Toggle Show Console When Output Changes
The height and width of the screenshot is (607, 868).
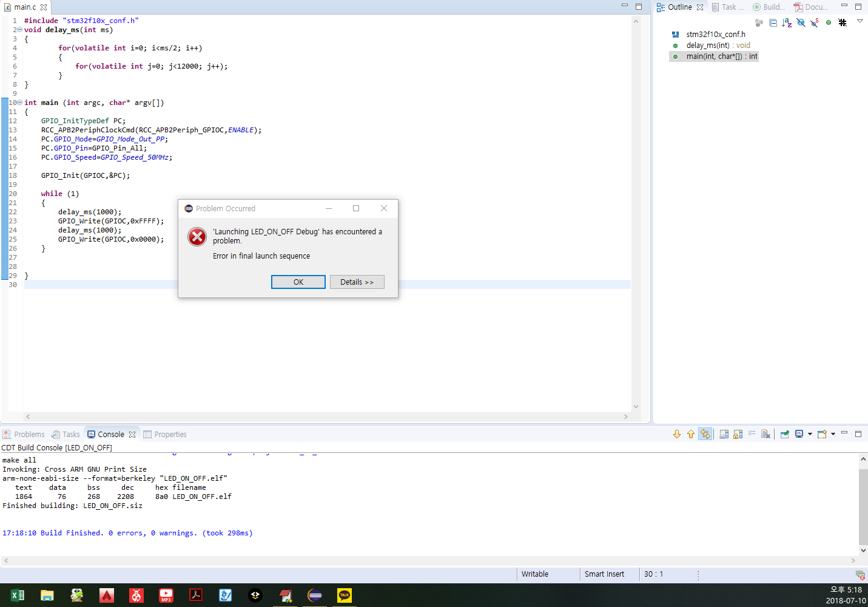(705, 434)
